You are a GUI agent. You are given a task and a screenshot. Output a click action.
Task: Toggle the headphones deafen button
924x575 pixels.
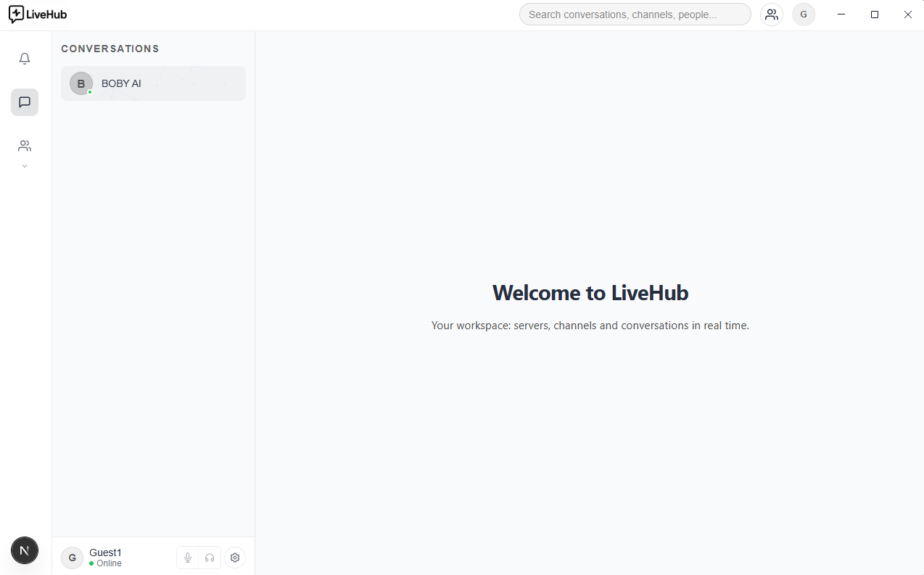pos(210,558)
